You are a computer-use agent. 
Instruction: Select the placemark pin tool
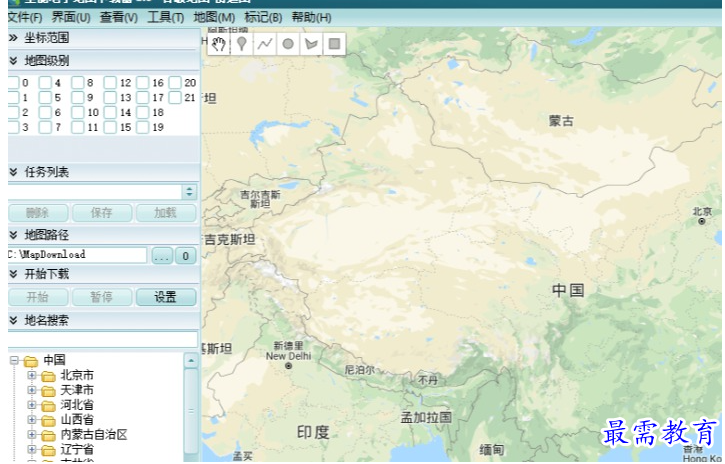[x=241, y=44]
